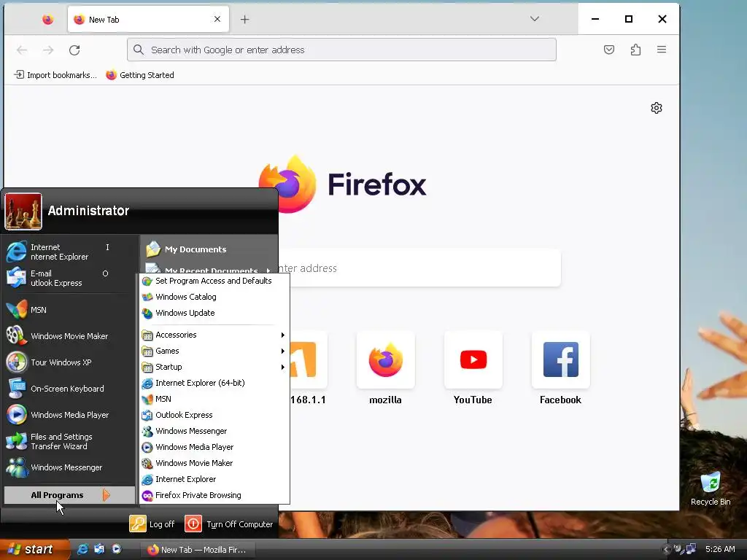Go forward in Firefox
The image size is (747, 560).
point(48,50)
